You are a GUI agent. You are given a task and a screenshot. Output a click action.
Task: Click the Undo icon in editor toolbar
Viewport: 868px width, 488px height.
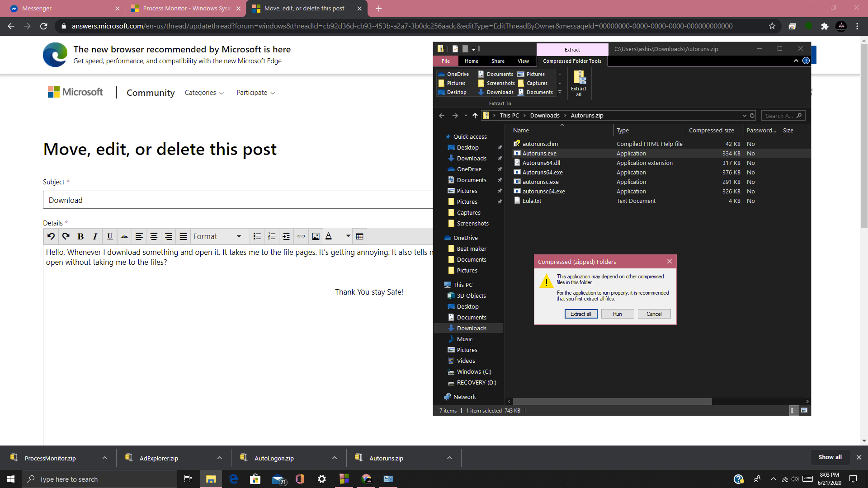tap(51, 236)
